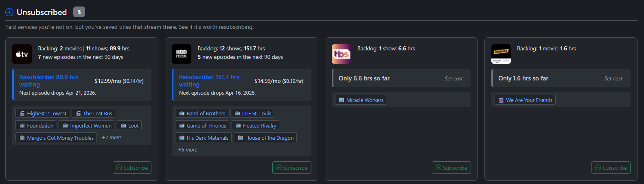This screenshot has height=184, width=644.
Task: Click the unsubscribed count badge showing 5
Action: click(79, 12)
